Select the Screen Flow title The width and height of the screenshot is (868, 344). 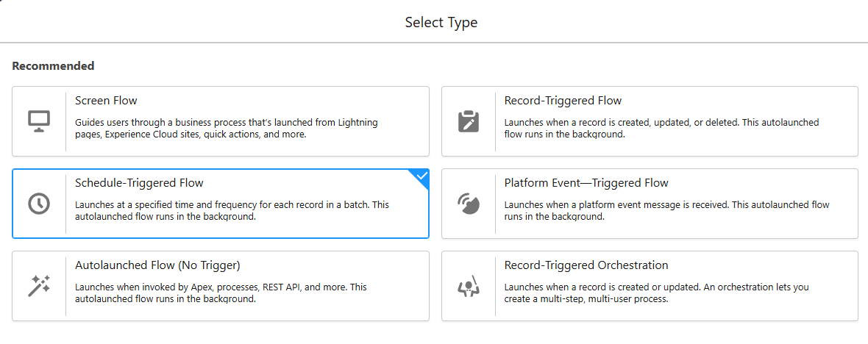point(106,101)
